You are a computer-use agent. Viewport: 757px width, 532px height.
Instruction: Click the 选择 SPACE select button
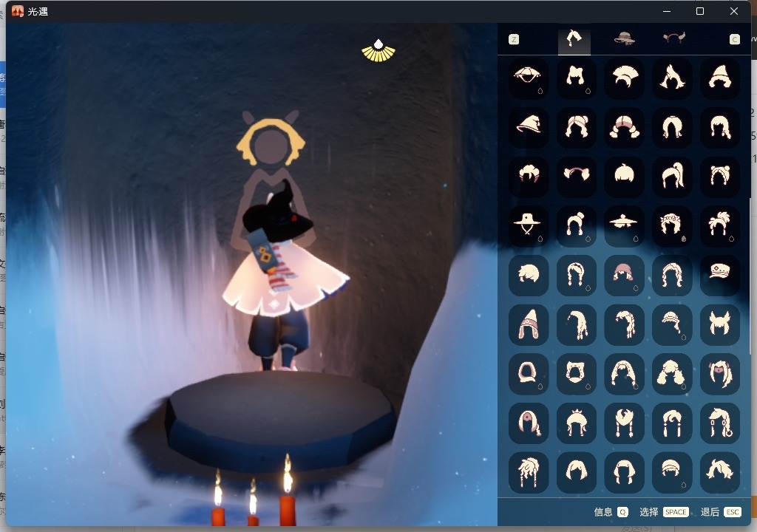tap(664, 512)
